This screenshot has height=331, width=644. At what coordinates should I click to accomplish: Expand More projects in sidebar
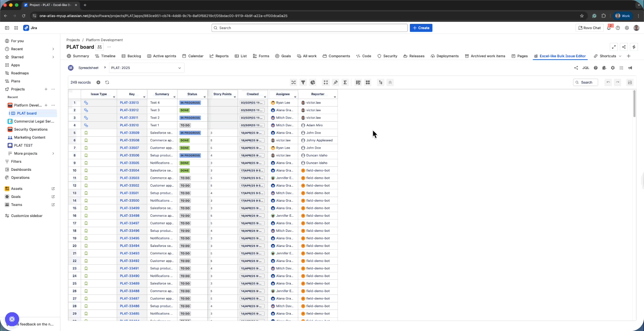[x=53, y=153]
